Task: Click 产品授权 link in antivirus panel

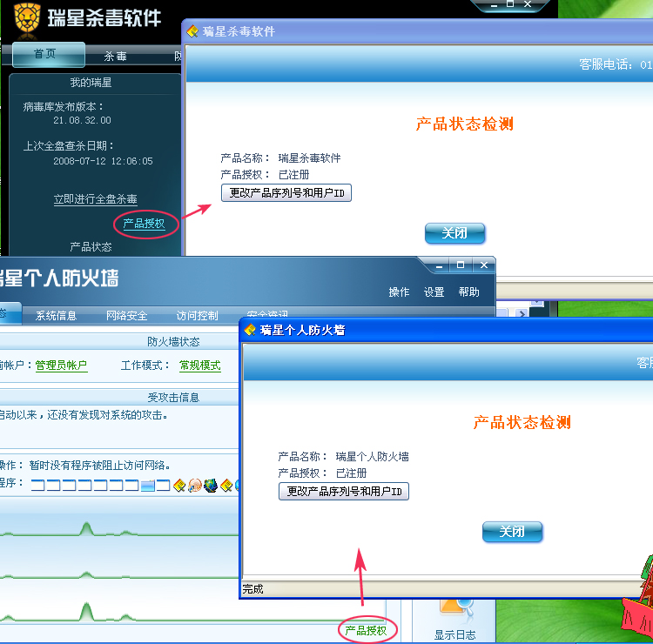Action: point(144,224)
